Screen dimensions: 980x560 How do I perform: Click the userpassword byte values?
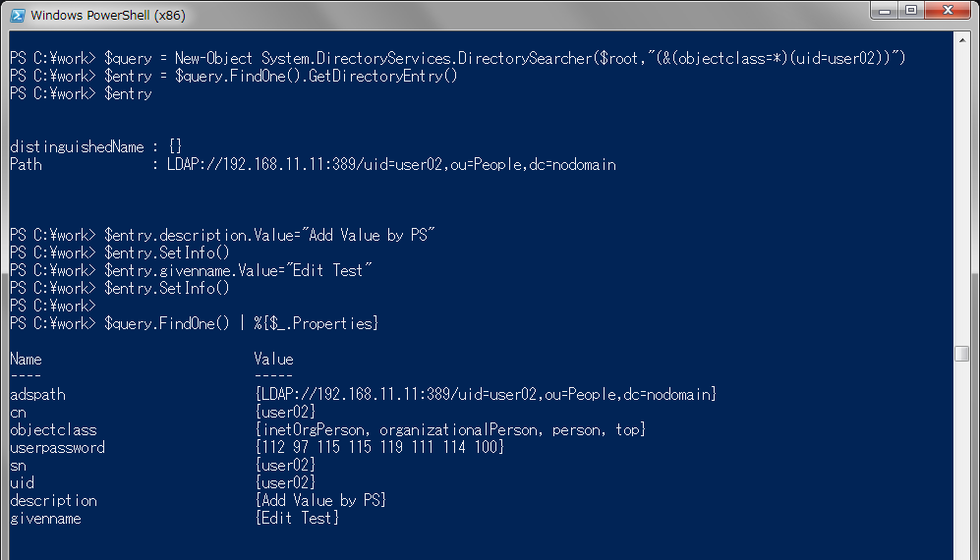pyautogui.click(x=379, y=447)
